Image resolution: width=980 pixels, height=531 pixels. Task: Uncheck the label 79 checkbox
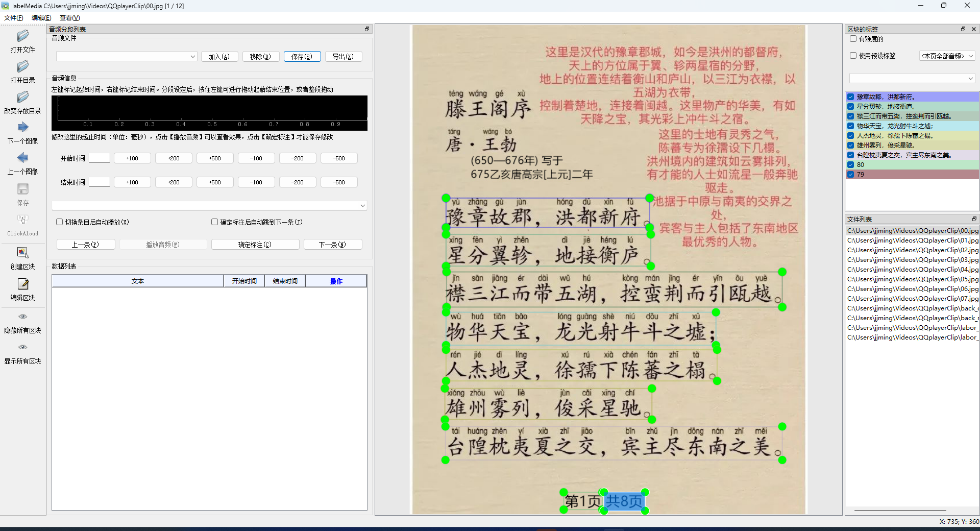[x=850, y=174]
